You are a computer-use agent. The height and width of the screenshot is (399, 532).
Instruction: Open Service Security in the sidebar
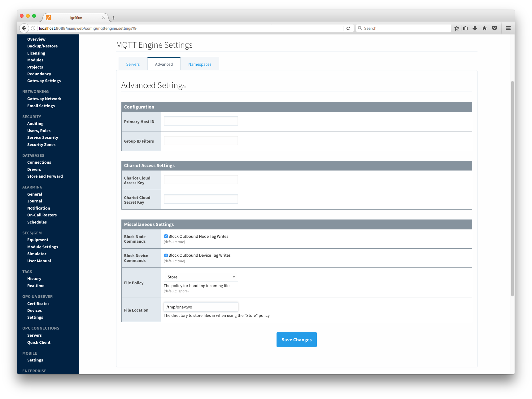(43, 138)
